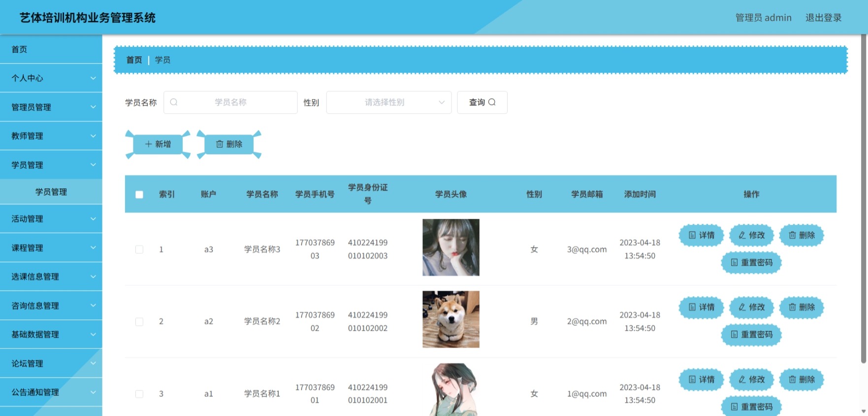Open Shiba dog avatar of a2
Image resolution: width=868 pixels, height=416 pixels.
coord(450,319)
